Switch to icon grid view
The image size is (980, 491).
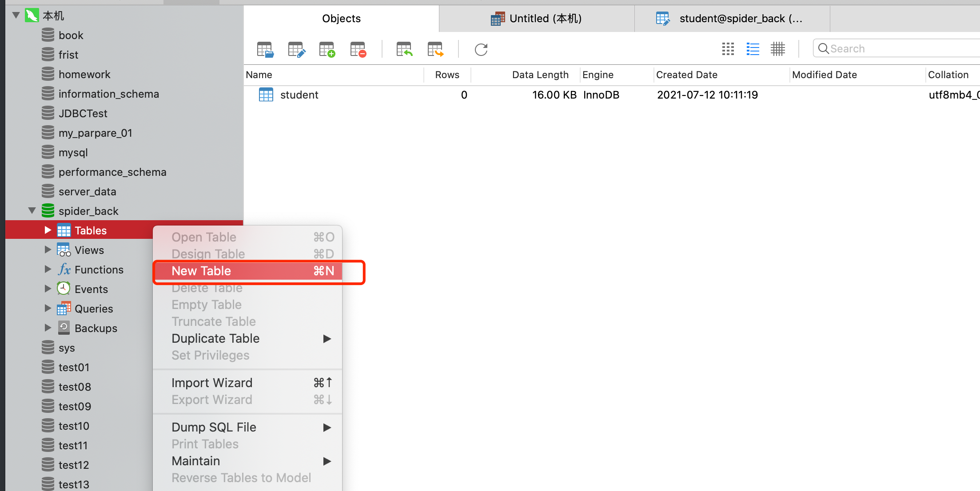pos(728,49)
